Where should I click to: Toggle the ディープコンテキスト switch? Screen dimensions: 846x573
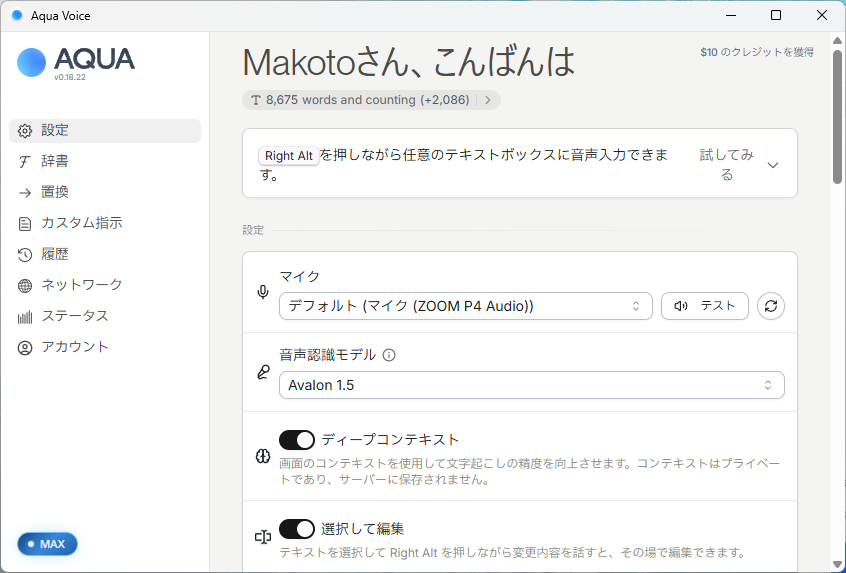click(x=297, y=440)
